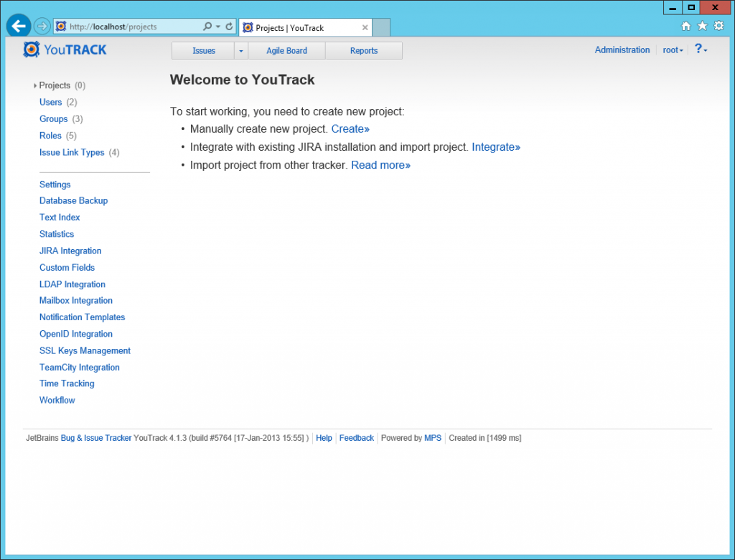Open Database Backup
735x560 pixels.
[74, 201]
